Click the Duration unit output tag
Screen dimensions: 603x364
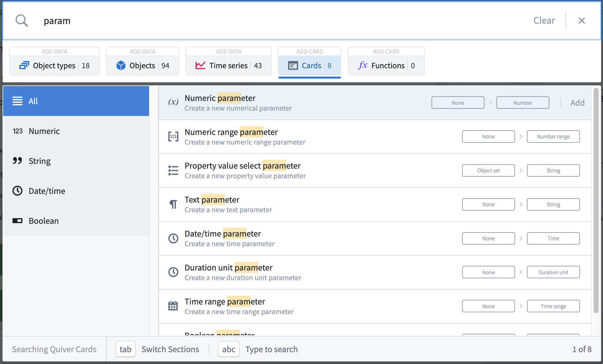[553, 272]
